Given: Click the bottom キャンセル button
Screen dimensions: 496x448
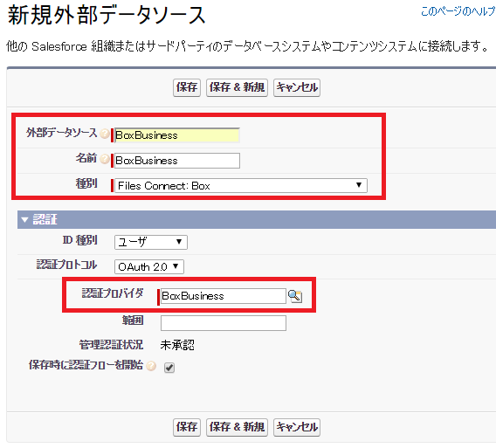Looking at the screenshot, I should pyautogui.click(x=297, y=427).
